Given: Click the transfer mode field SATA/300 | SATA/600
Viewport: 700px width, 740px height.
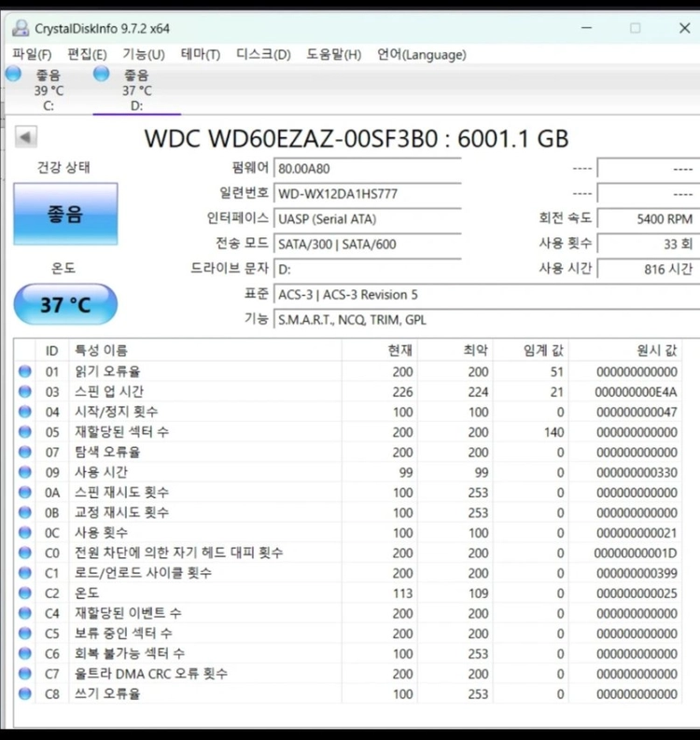Looking at the screenshot, I should 367,244.
